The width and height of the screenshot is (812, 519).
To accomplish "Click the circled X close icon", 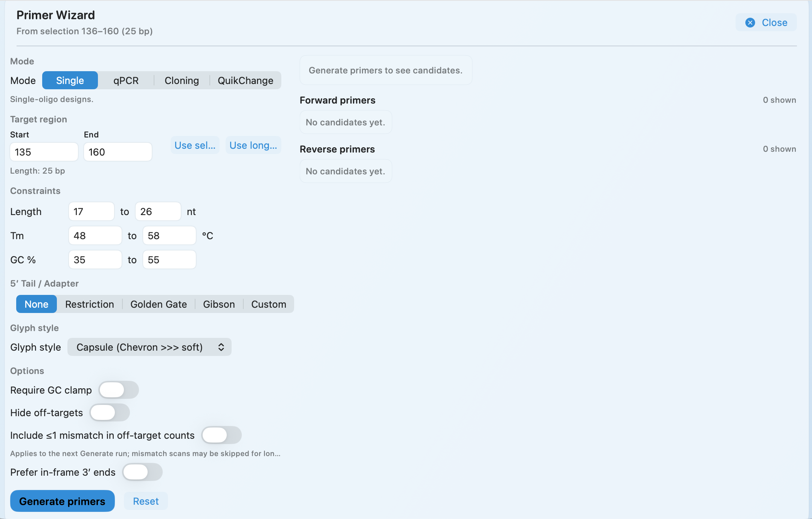I will 750,23.
